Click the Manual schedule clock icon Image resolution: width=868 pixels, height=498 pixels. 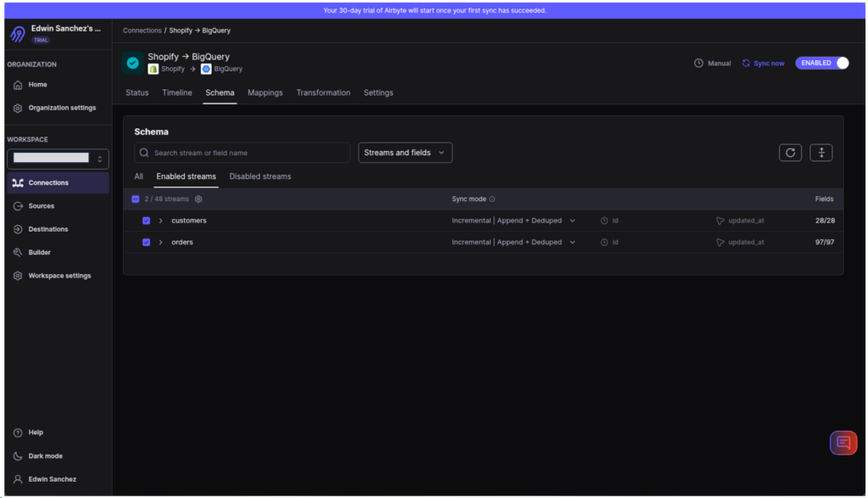pyautogui.click(x=698, y=63)
